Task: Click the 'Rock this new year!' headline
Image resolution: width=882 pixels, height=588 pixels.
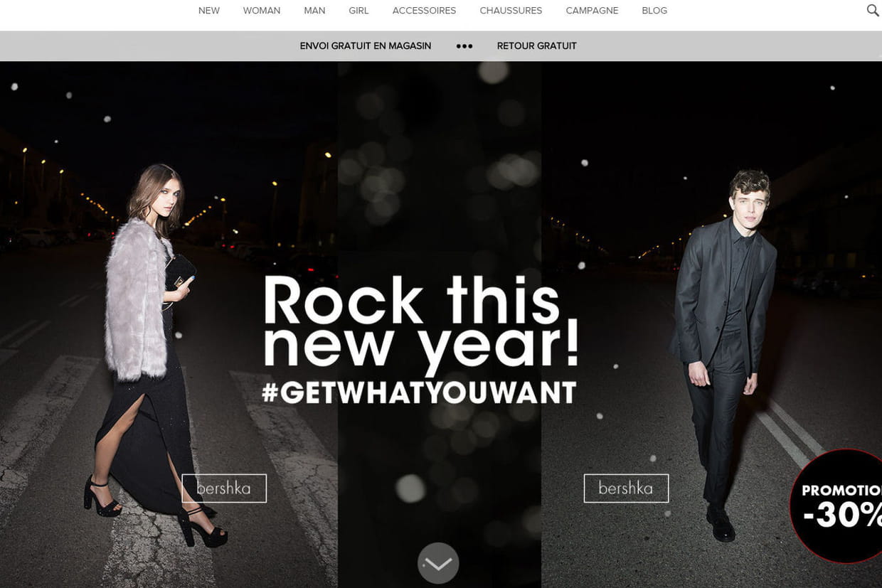Action: pos(421,324)
